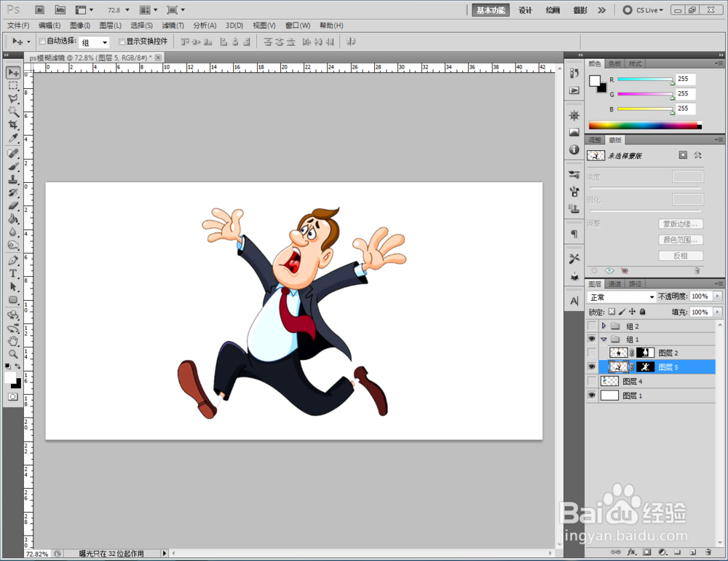Launch Mini Bridge from top bar
The width and height of the screenshot is (728, 561).
60,9
